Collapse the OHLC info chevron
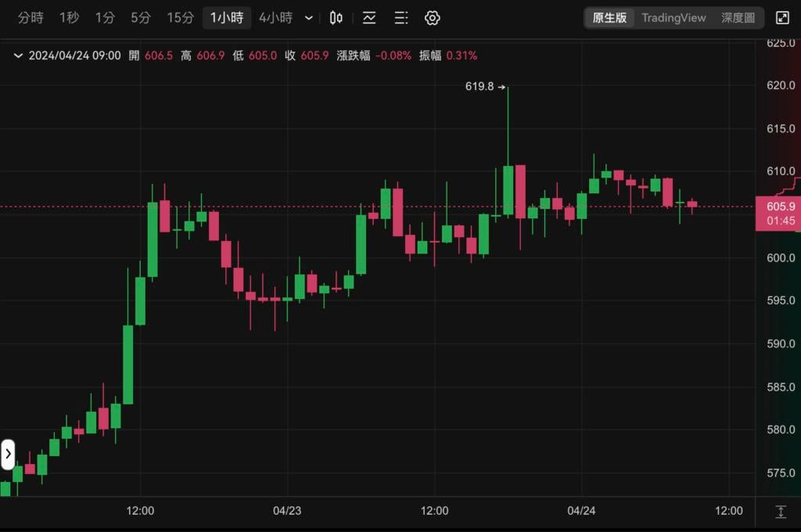 pyautogui.click(x=18, y=56)
